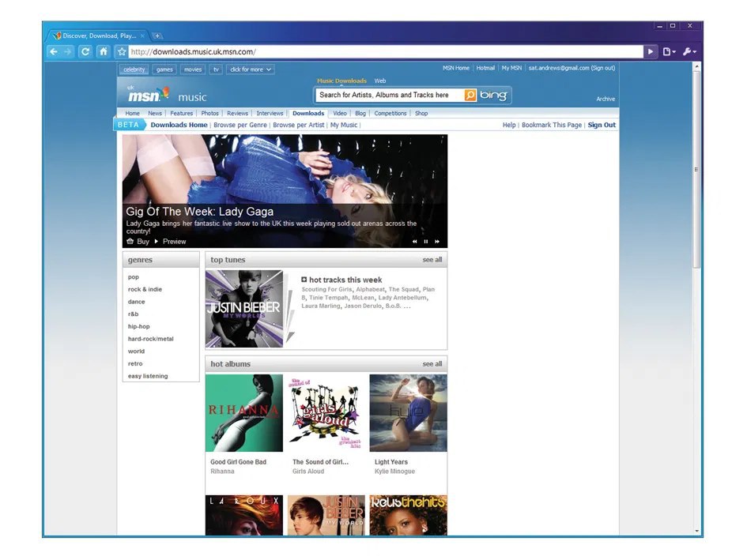Select the Music Downloads search tab
Image resolution: width=747 pixels, height=560 pixels.
tap(341, 81)
